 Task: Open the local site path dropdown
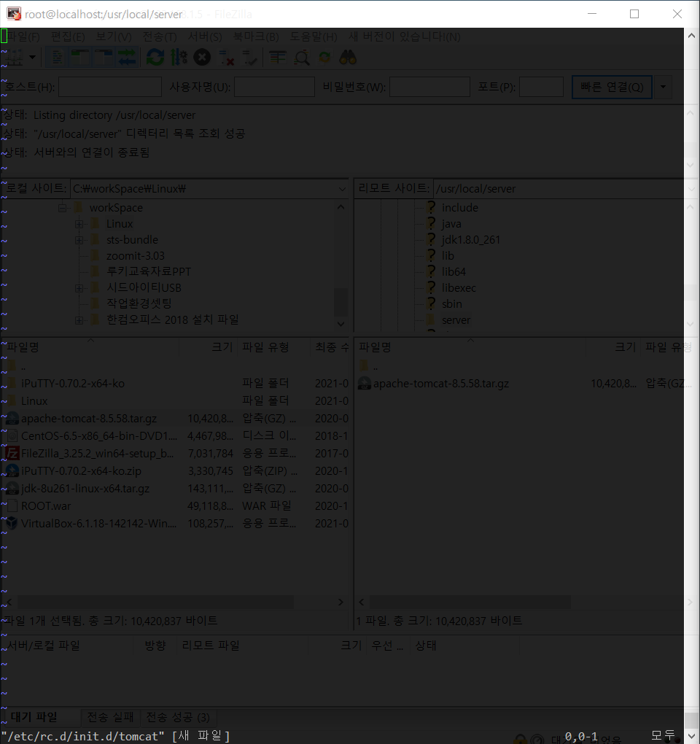click(x=342, y=189)
